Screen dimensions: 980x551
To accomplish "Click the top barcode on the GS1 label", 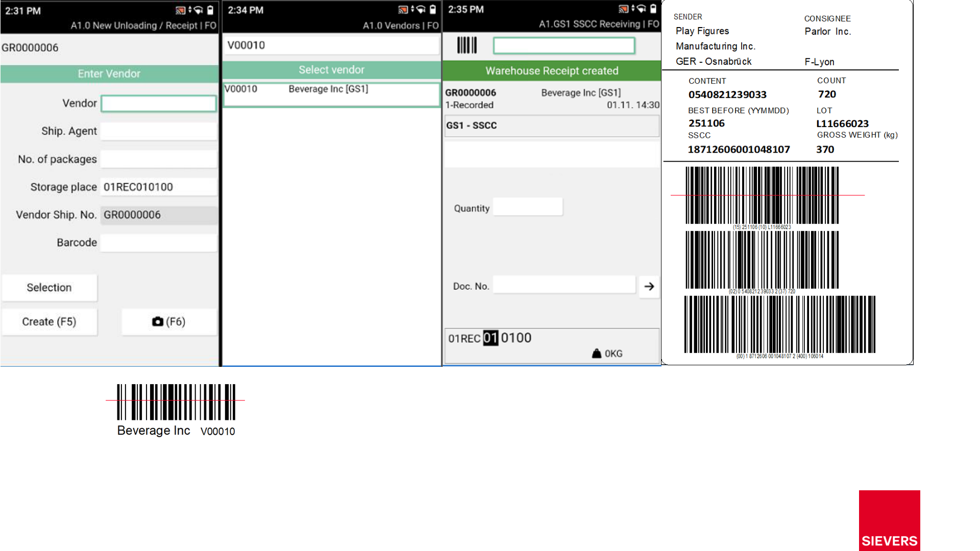I will pos(762,195).
